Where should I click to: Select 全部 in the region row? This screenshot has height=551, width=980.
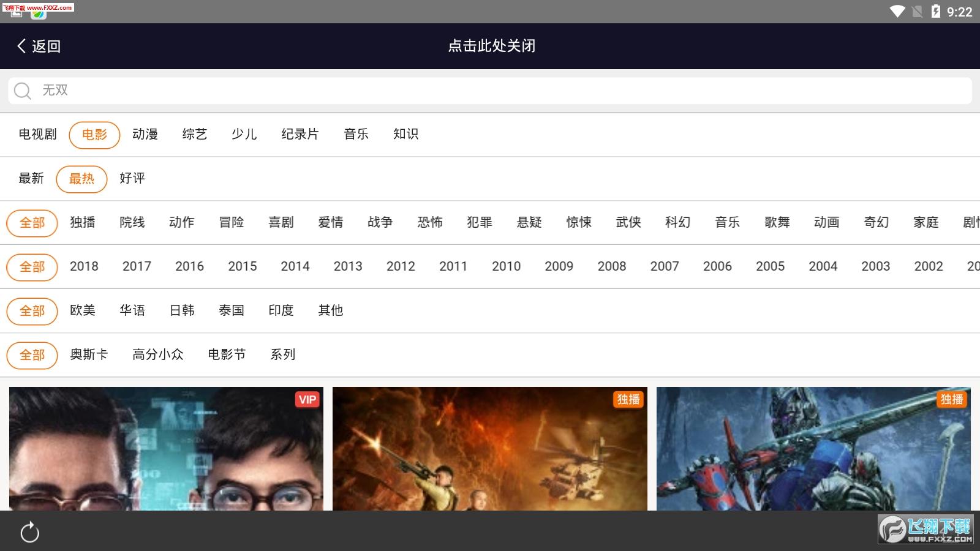32,311
